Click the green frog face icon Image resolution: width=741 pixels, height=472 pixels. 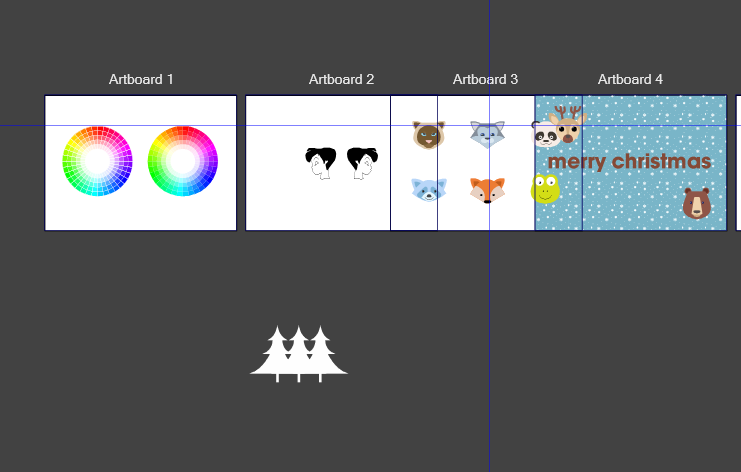coord(545,188)
